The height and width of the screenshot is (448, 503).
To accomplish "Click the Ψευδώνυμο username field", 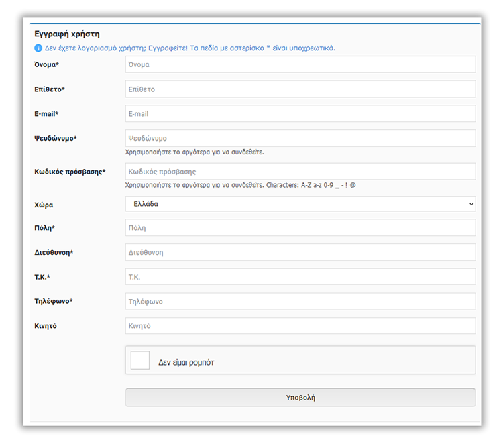I will [x=300, y=138].
